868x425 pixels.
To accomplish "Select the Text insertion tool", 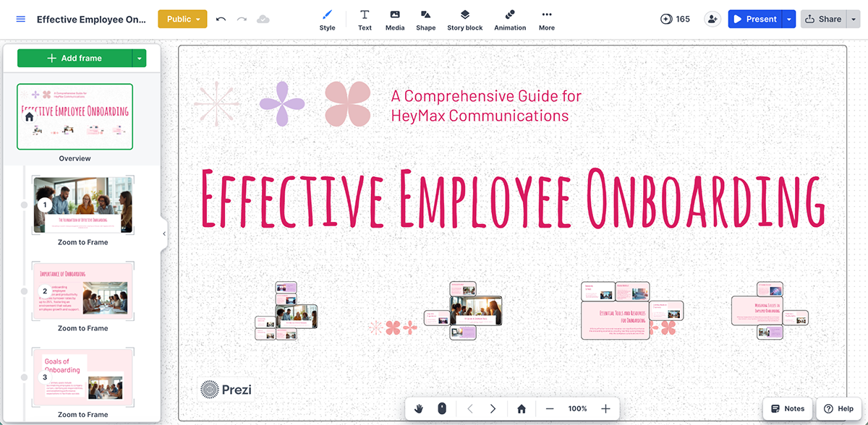I will click(x=365, y=19).
